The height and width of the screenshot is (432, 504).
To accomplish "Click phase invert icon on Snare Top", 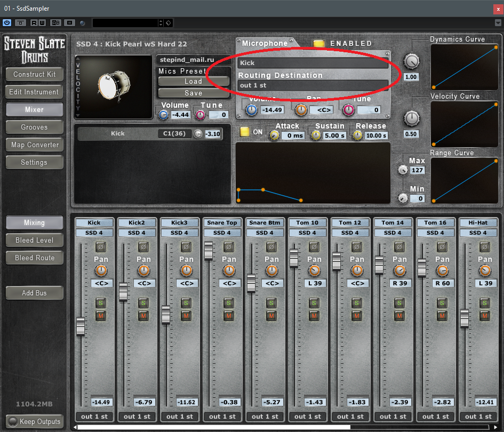I will [229, 247].
